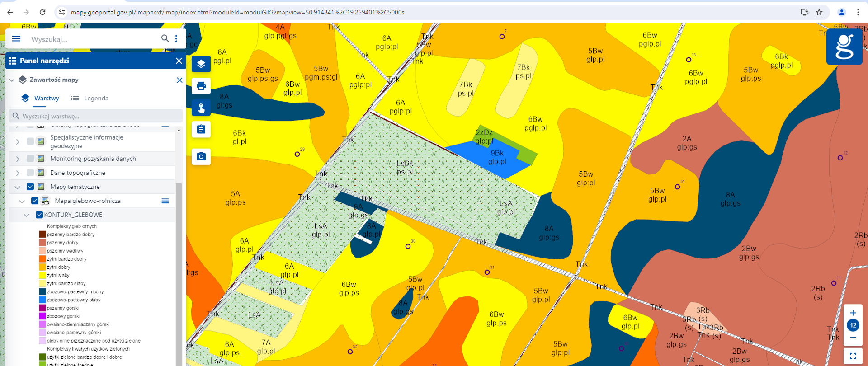This screenshot has width=868, height=366.
Task: Expand the Monitoring pozyskania danych group
Action: (18, 159)
